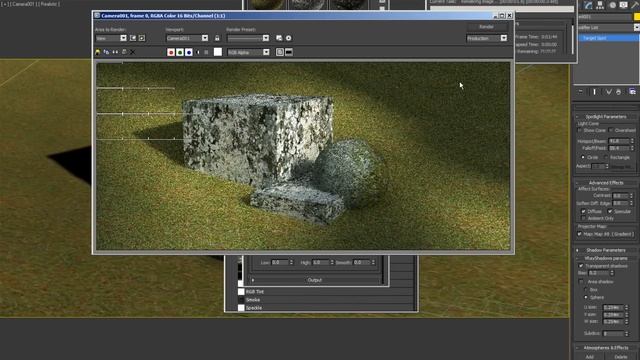Screen dimensions: 640x360
Task: Select the Circle radio button
Action: (583, 157)
